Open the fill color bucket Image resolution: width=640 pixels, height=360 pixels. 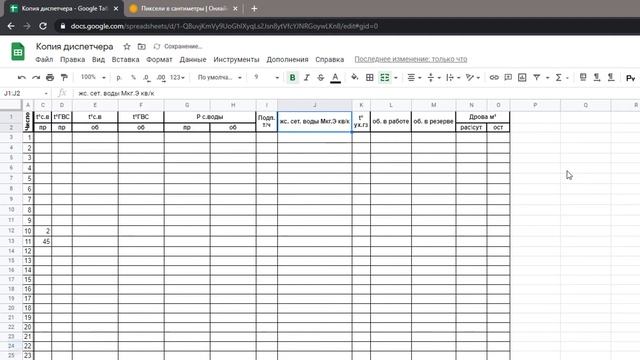point(355,78)
